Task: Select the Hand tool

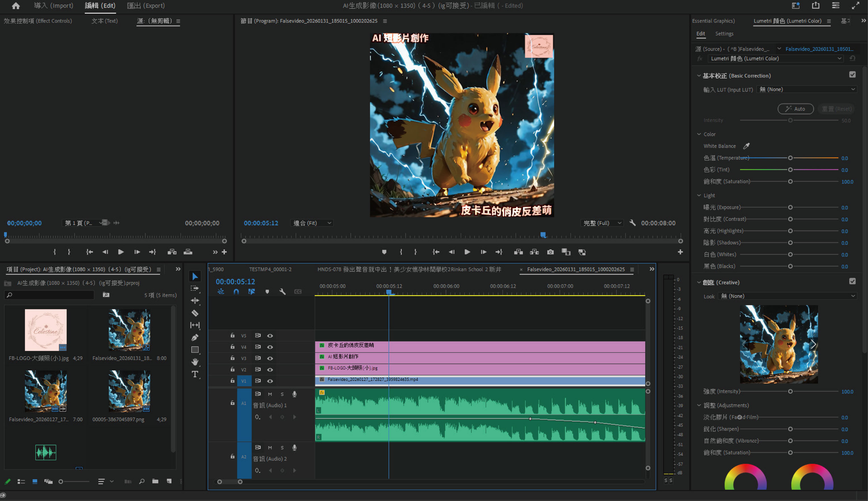Action: tap(195, 362)
